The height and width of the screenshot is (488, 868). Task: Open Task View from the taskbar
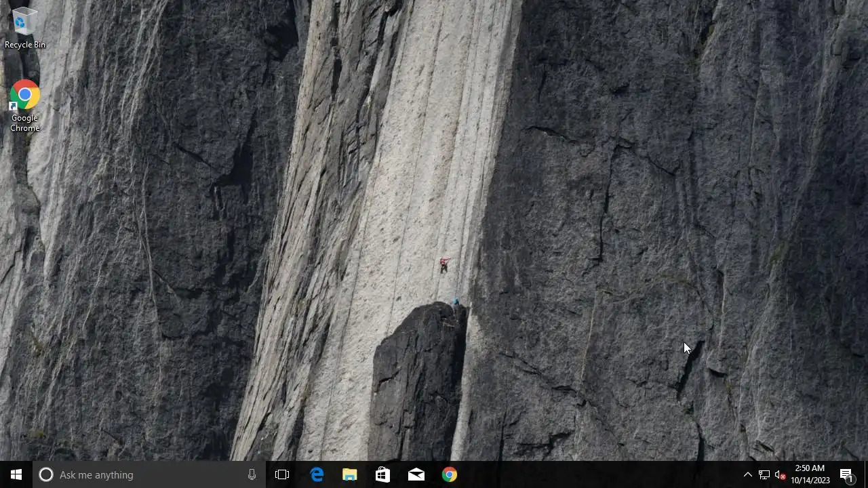coord(282,474)
